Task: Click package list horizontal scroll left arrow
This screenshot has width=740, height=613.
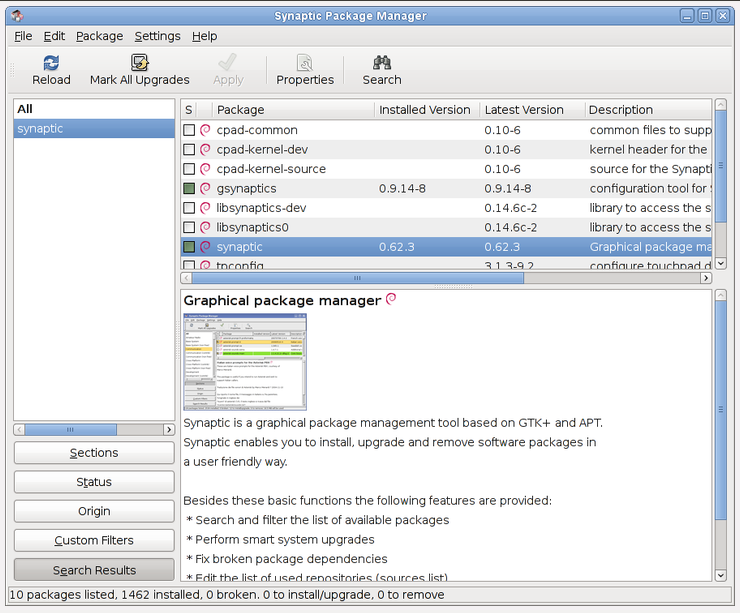Action: click(x=186, y=278)
